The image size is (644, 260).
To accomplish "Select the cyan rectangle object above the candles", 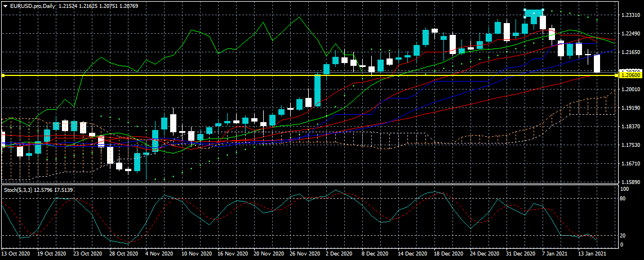I will point(534,12).
